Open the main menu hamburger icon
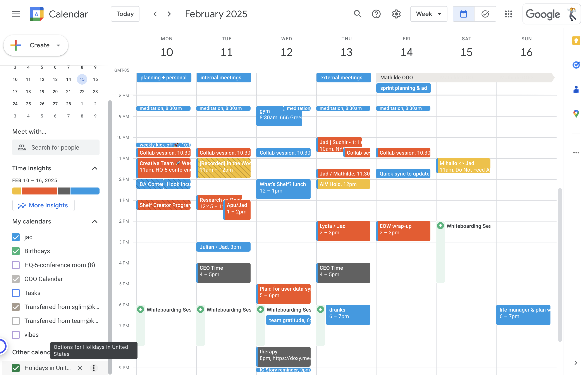This screenshot has height=375, width=588. [16, 14]
